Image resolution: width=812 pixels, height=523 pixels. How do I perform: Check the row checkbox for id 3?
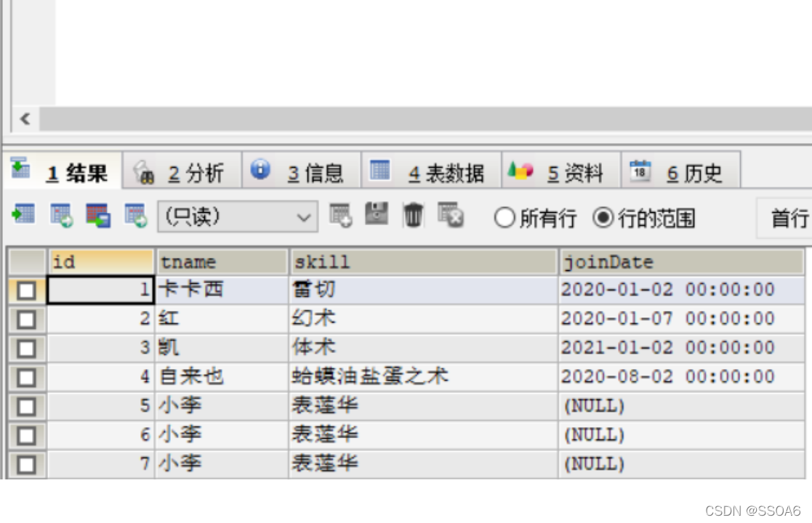coord(26,348)
